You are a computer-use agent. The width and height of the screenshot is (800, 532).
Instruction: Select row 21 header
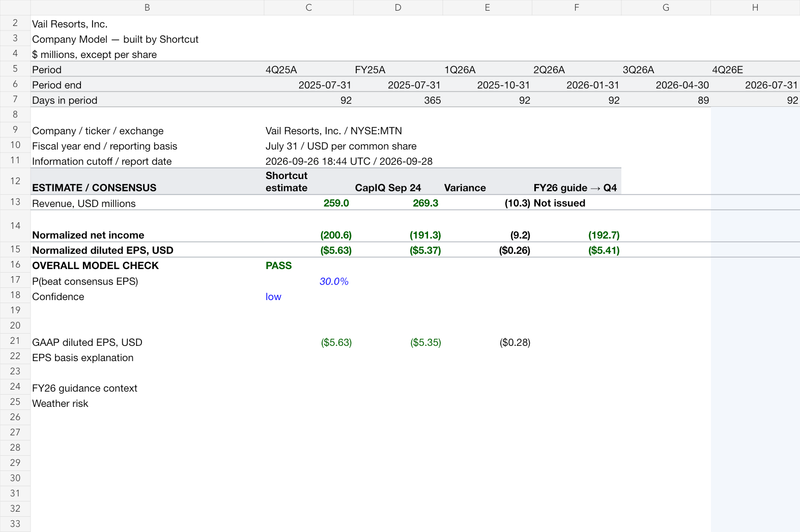click(x=15, y=341)
